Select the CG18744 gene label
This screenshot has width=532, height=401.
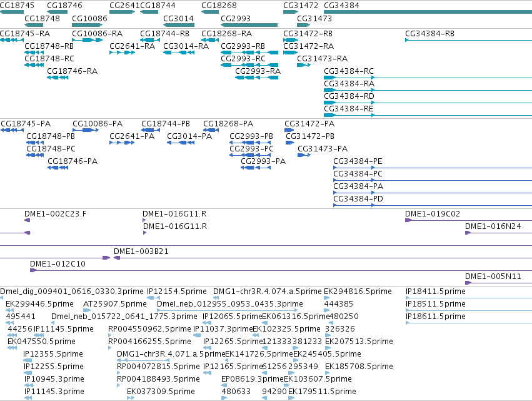point(158,6)
